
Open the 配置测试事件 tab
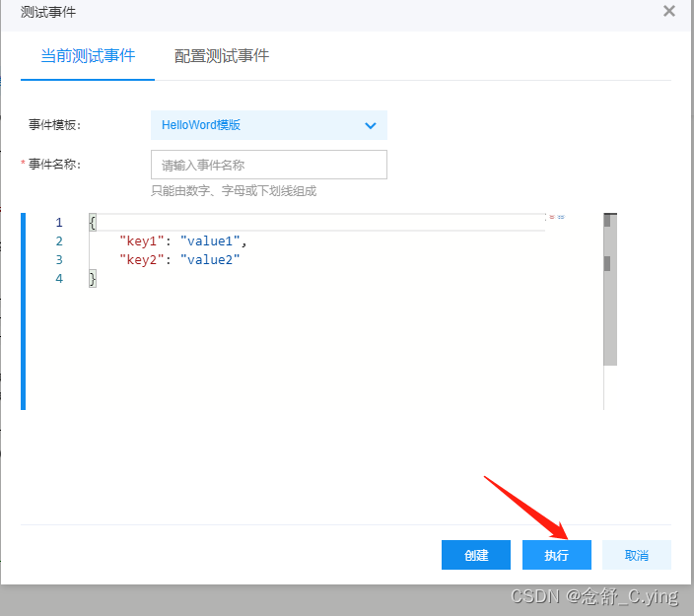(x=221, y=56)
